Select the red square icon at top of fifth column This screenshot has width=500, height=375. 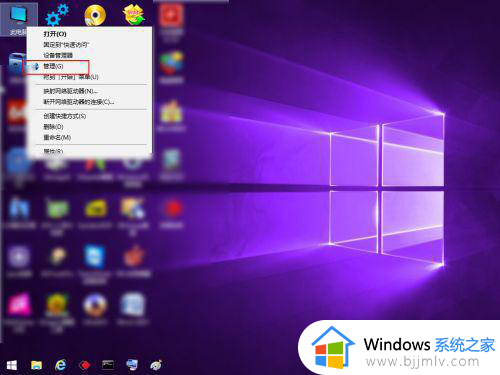click(x=171, y=15)
